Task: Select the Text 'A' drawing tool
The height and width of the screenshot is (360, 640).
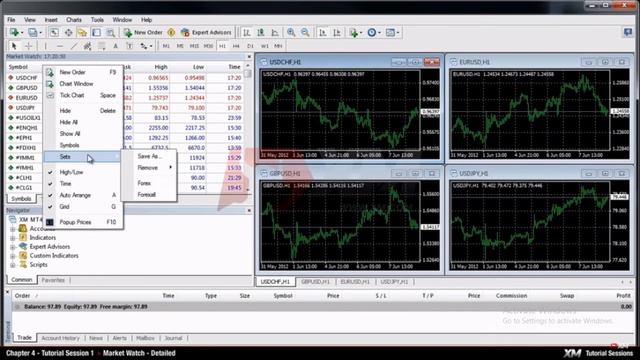Action: [x=116, y=46]
